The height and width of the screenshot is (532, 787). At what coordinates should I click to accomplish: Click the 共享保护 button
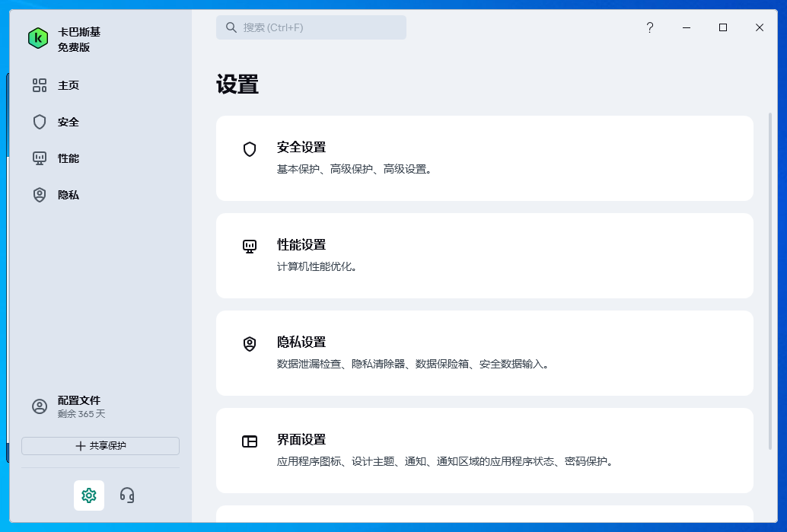pyautogui.click(x=100, y=446)
